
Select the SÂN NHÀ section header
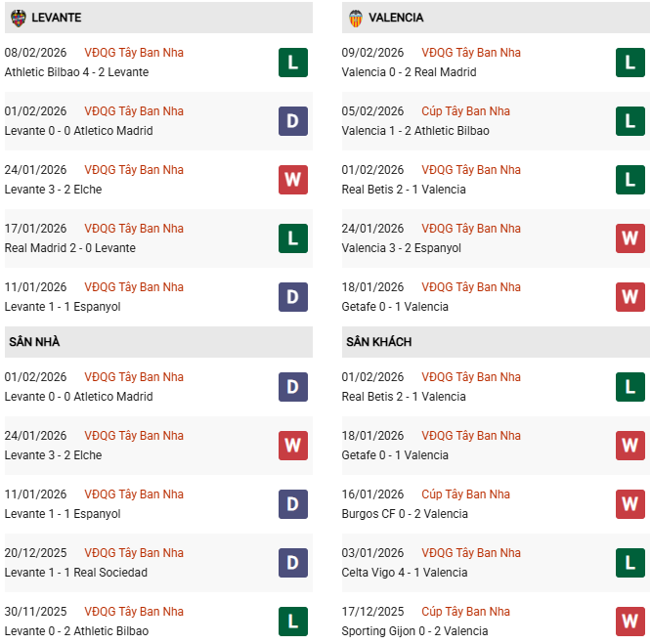pyautogui.click(x=35, y=342)
